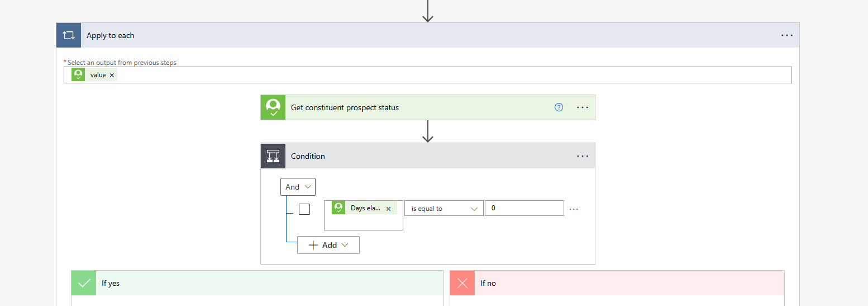This screenshot has width=868, height=306.
Task: Remove the Days elapsed token
Action: 389,209
